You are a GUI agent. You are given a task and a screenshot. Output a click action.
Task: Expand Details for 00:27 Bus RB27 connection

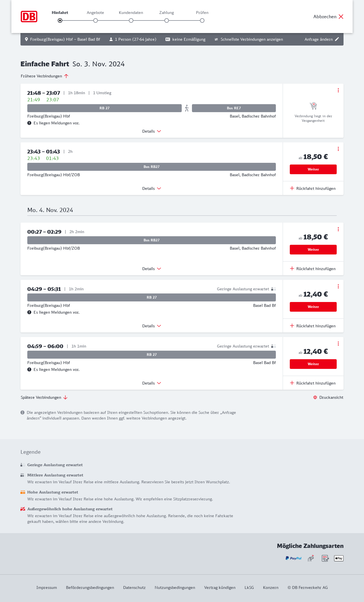coord(152,269)
